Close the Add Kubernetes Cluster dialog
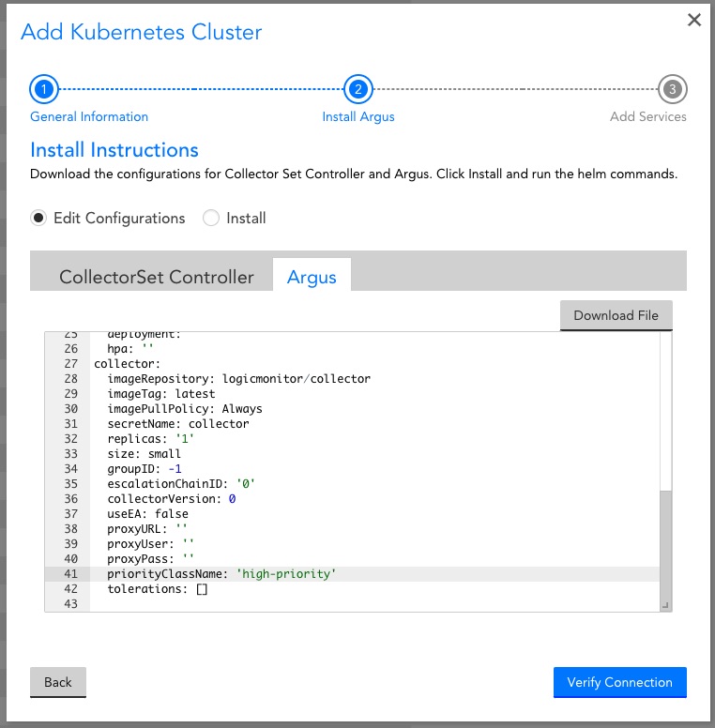This screenshot has width=715, height=728. coord(694,20)
